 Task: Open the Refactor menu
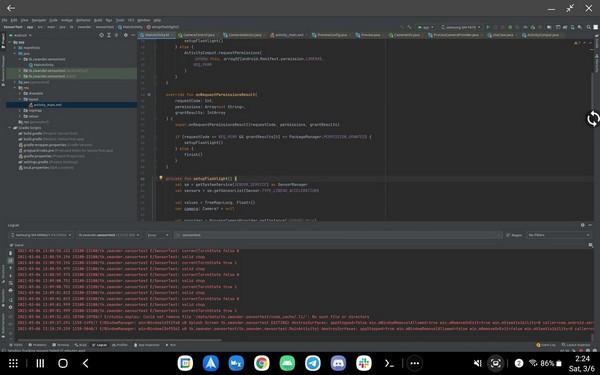click(83, 20)
